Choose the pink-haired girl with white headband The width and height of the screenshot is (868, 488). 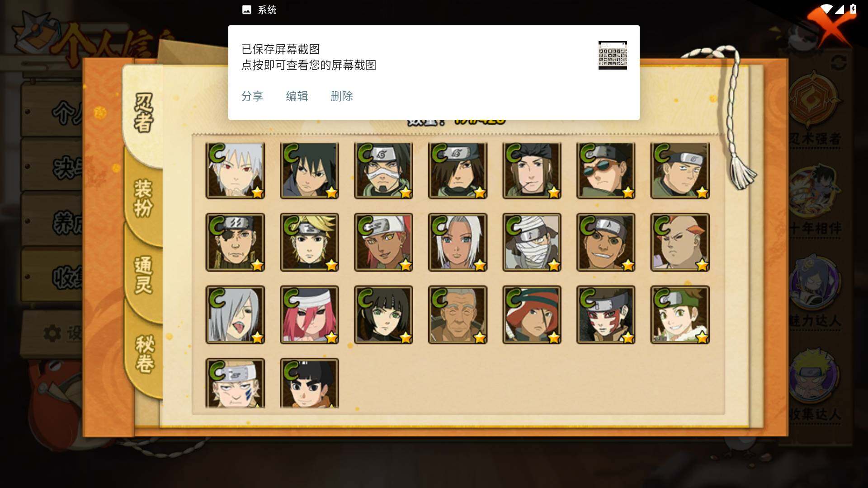coord(309,315)
